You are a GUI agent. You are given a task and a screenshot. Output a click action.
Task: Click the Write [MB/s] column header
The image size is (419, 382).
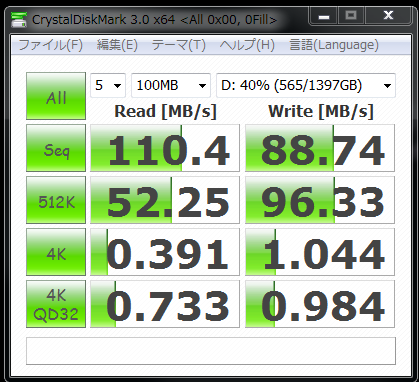click(321, 111)
